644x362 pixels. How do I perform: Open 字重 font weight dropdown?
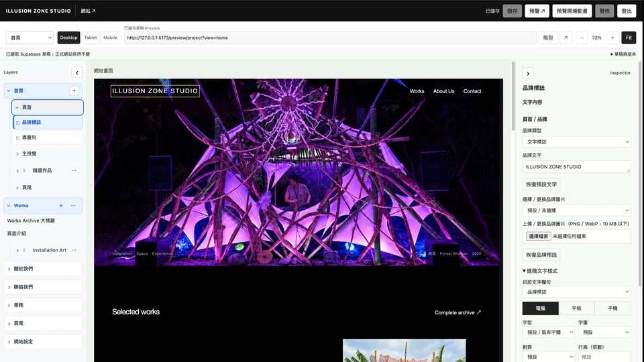[604, 332]
